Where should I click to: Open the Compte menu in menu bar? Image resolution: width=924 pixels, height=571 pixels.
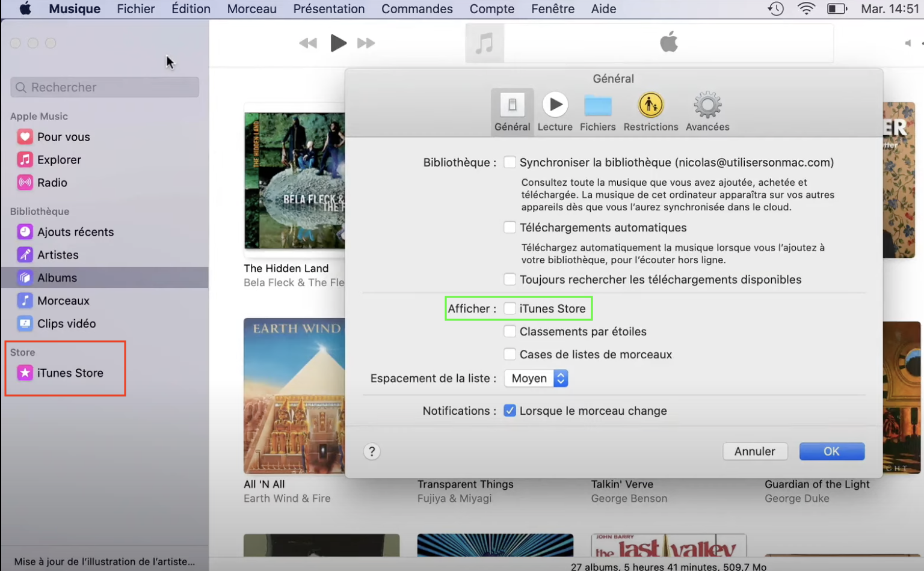(x=491, y=9)
